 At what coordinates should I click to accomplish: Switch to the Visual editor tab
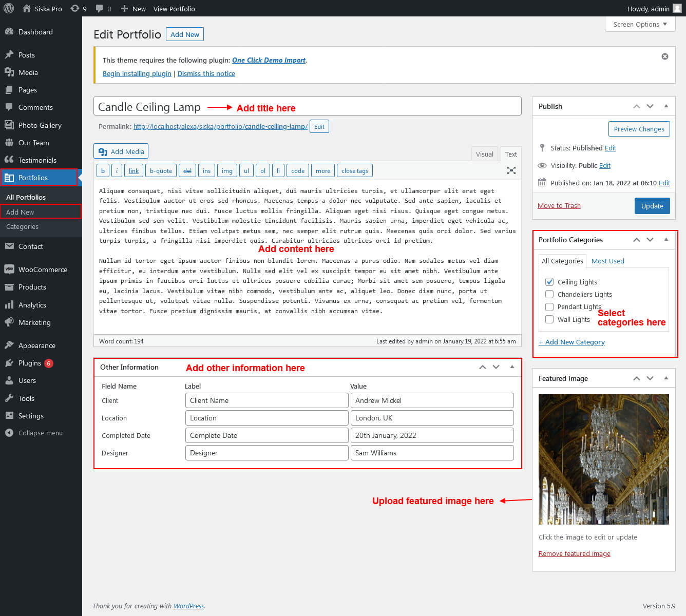point(484,154)
